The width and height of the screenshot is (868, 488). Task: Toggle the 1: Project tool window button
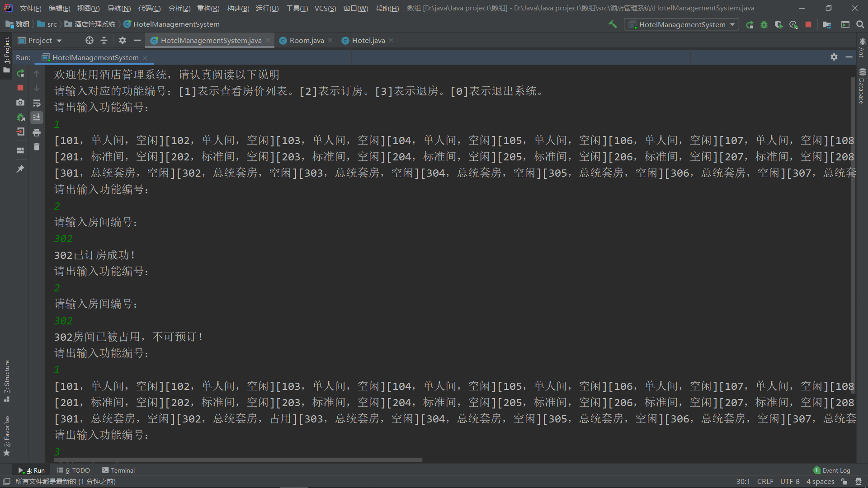click(6, 54)
